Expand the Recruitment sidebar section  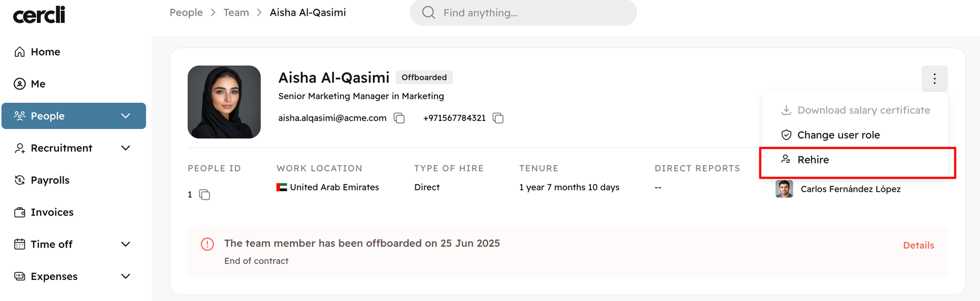click(125, 148)
